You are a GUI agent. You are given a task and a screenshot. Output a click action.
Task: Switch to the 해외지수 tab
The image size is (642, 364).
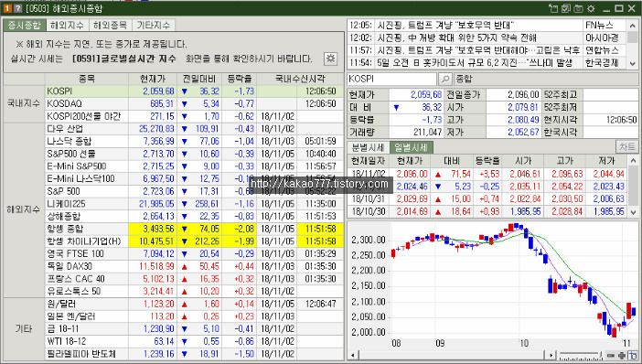67,26
